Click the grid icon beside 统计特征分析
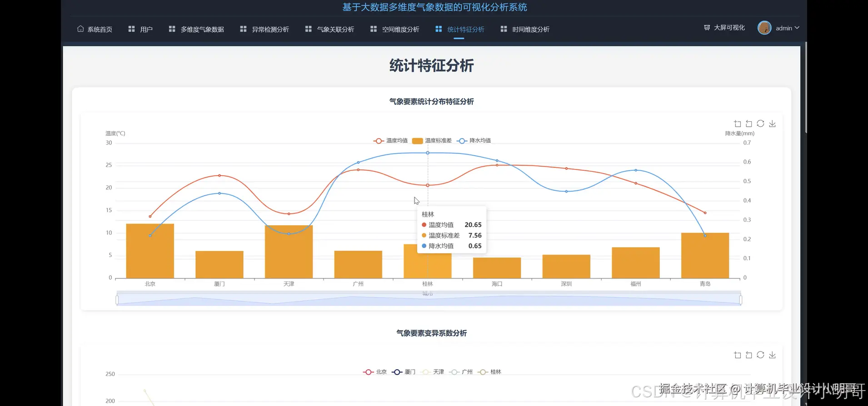Image resolution: width=868 pixels, height=406 pixels. click(439, 29)
